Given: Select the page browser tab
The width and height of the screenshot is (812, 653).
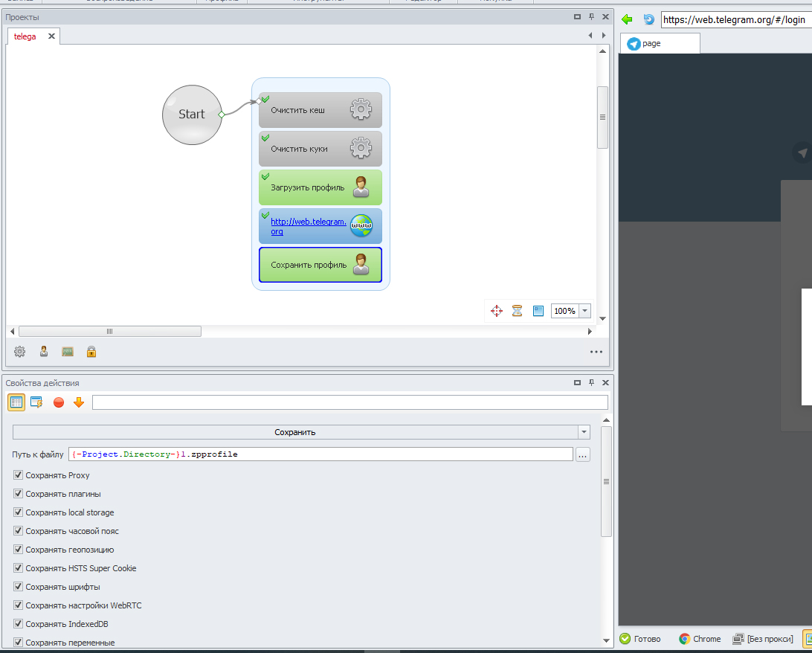Looking at the screenshot, I should coord(660,43).
